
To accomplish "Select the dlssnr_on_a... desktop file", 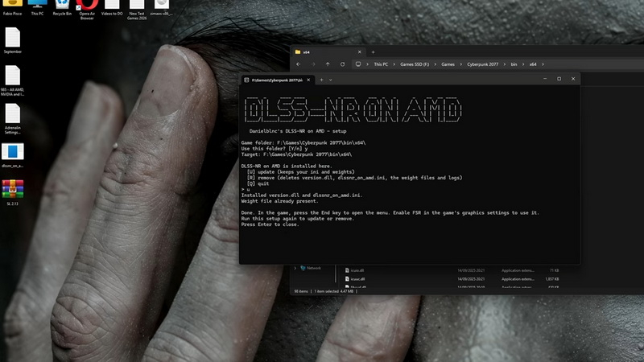I will pyautogui.click(x=12, y=155).
